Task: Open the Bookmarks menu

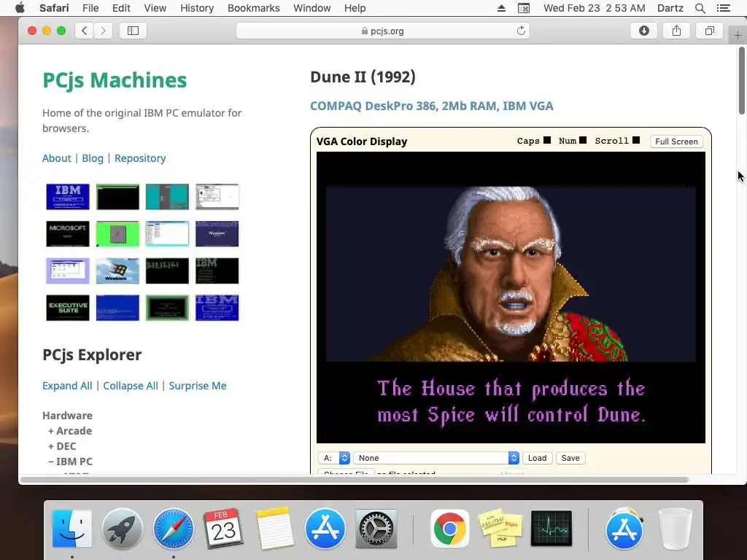Action: pos(253,8)
